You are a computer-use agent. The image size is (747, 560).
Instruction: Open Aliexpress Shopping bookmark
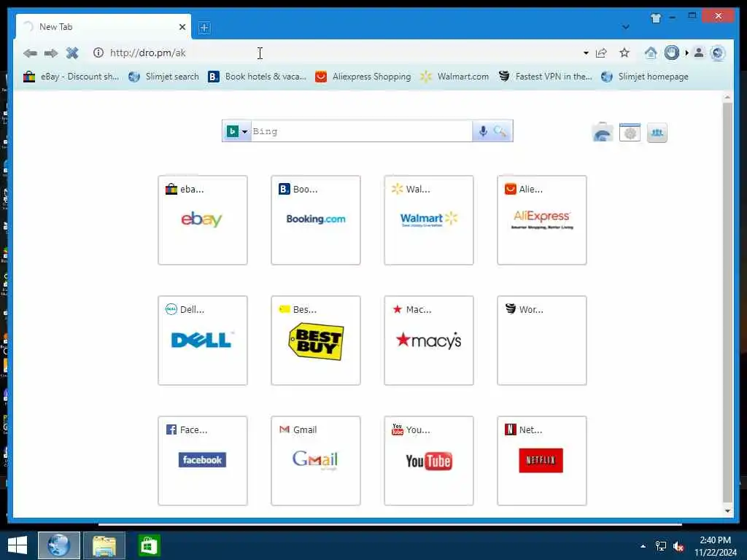(x=363, y=77)
